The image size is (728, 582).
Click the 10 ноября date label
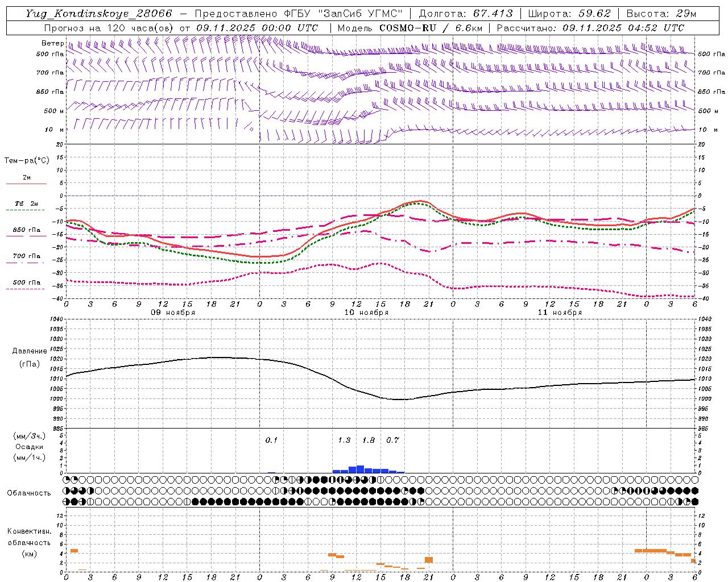[366, 313]
